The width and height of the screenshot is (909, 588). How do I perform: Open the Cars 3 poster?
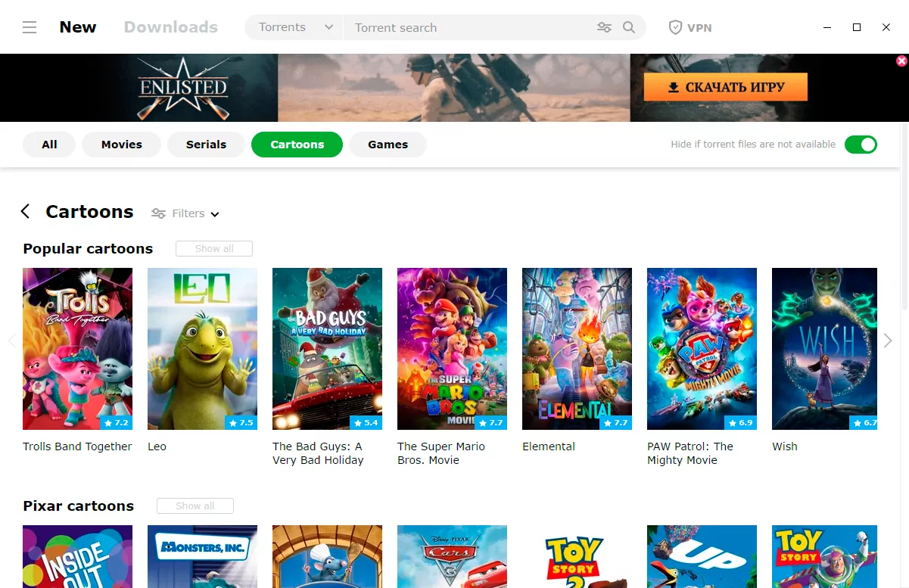click(x=452, y=556)
